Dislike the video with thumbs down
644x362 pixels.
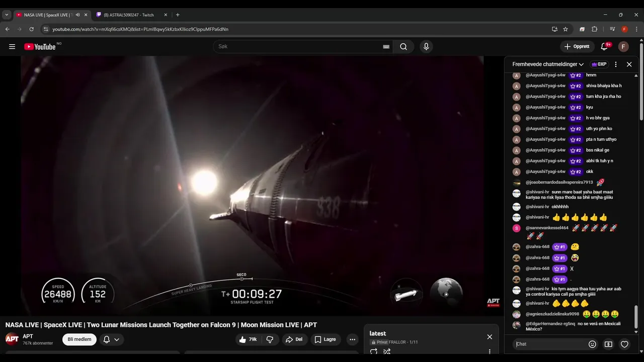[x=270, y=339]
